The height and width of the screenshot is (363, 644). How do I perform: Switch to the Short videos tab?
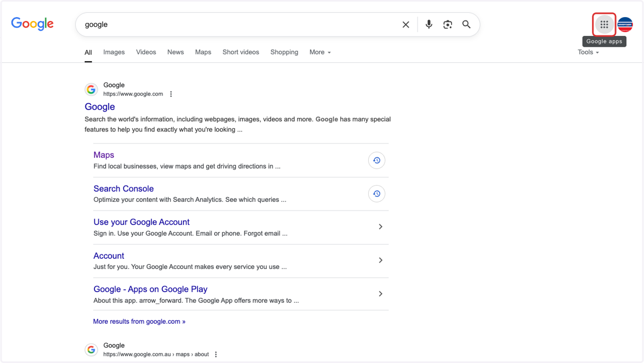point(240,52)
